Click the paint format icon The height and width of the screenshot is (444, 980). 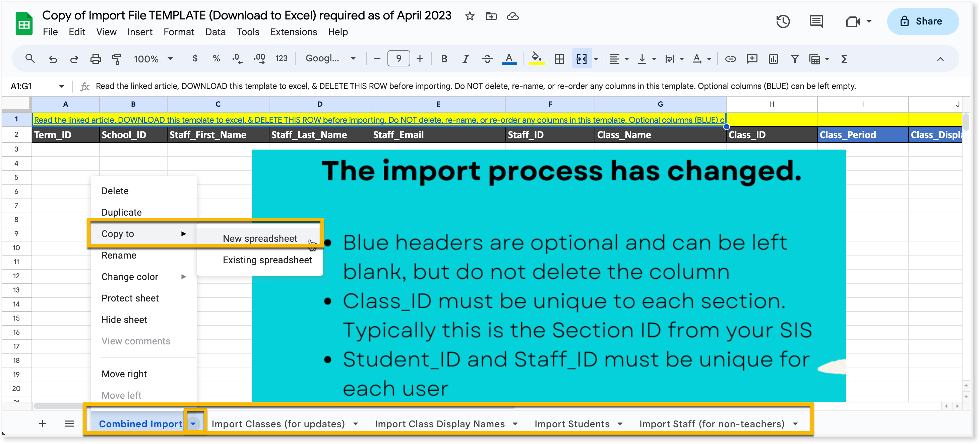click(116, 59)
